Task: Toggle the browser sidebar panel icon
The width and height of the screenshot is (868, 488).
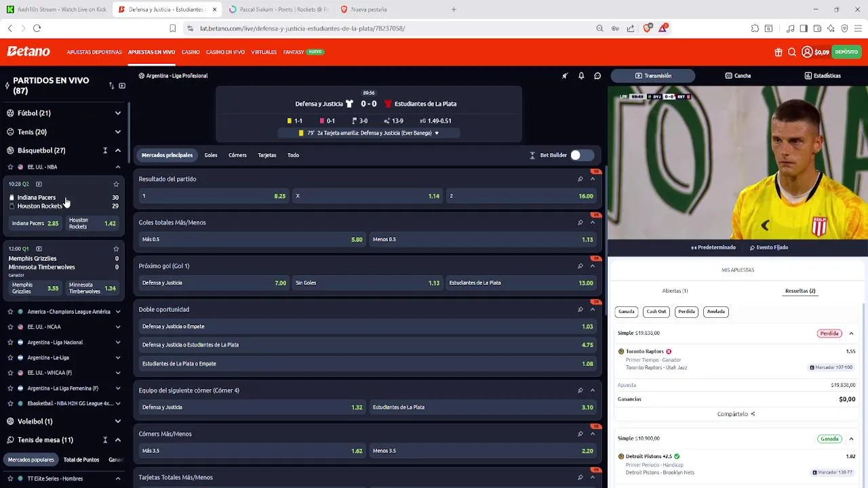Action: [804, 28]
